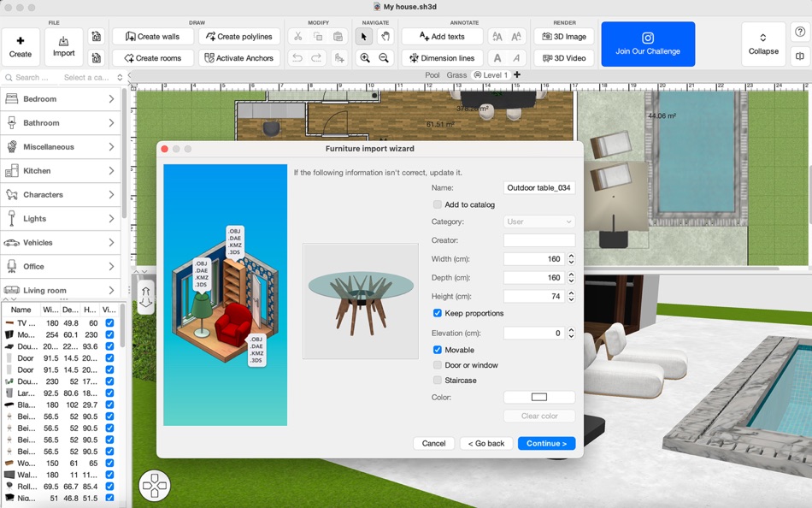Zoom in using the magnifier icon
Viewport: 812px width, 508px height.
364,58
